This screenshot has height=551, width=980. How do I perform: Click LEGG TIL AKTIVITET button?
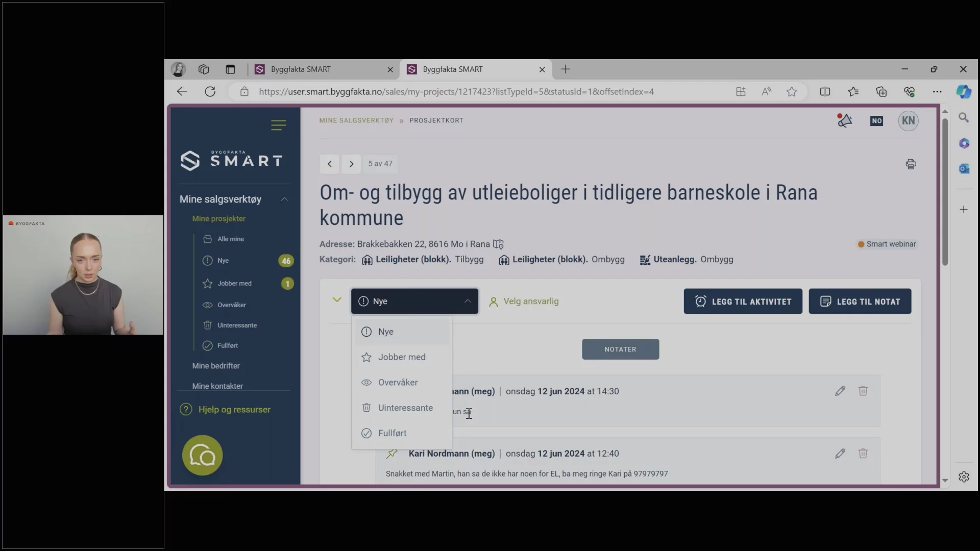pyautogui.click(x=743, y=302)
